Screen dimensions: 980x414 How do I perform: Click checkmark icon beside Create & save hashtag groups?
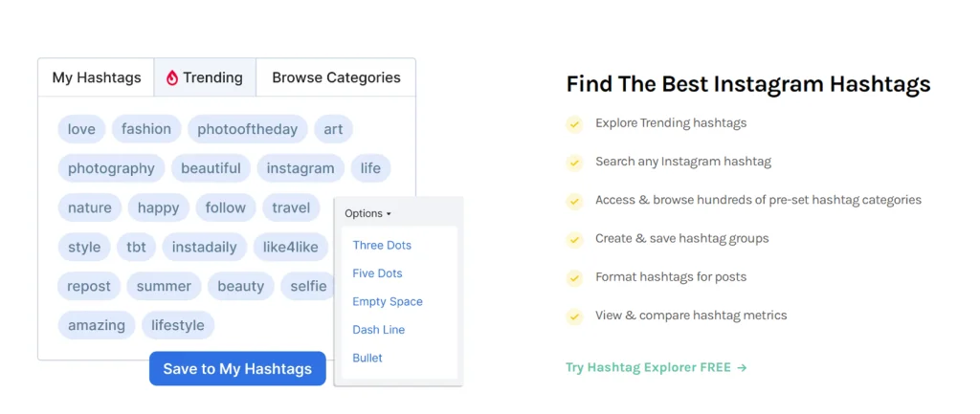click(x=574, y=239)
